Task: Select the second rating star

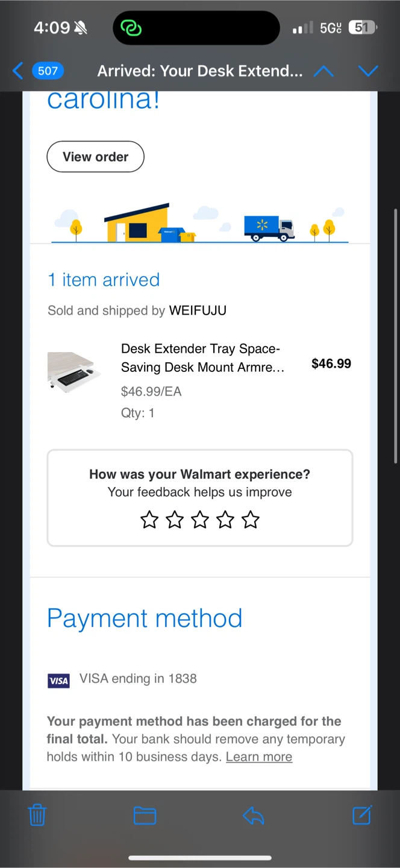Action: point(175,520)
